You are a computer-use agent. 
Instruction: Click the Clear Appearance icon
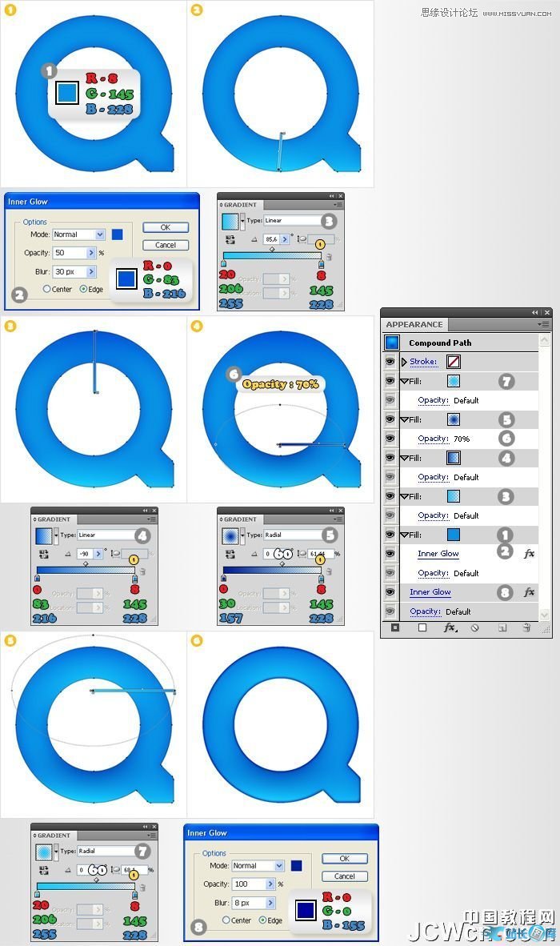click(x=474, y=628)
